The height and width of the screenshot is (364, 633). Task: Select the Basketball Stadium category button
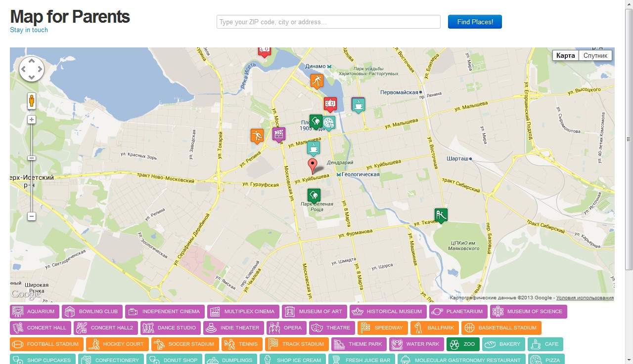coord(501,328)
